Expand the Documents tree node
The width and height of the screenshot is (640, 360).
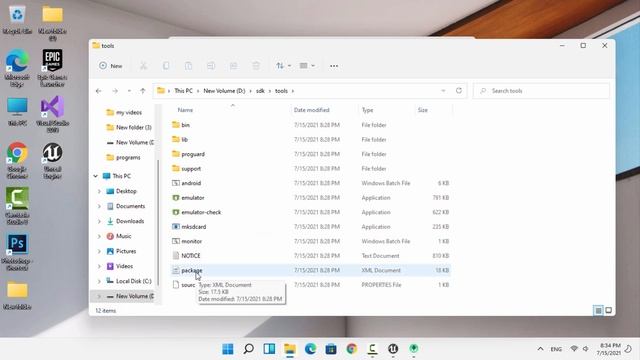tap(99, 206)
